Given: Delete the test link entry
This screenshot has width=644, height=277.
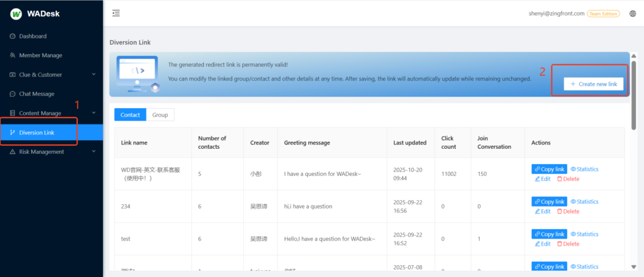Looking at the screenshot, I should tap(568, 244).
